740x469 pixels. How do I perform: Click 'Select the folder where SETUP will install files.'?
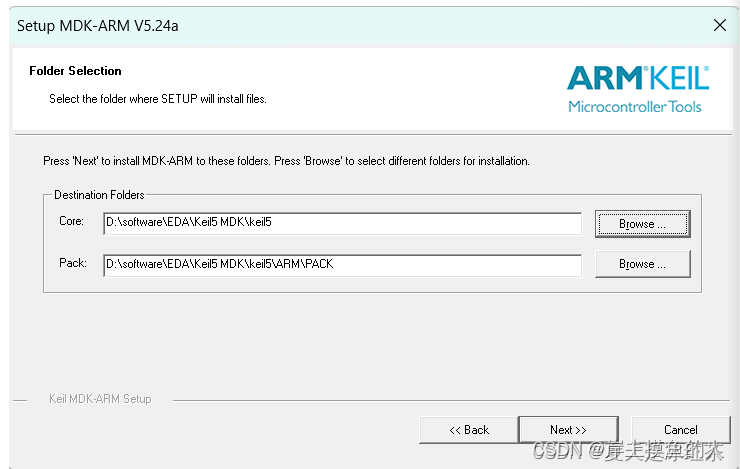coord(158,99)
